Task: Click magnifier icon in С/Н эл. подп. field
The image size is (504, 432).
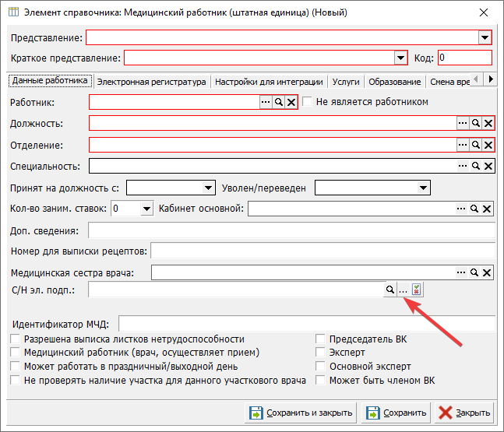Action: coord(389,290)
